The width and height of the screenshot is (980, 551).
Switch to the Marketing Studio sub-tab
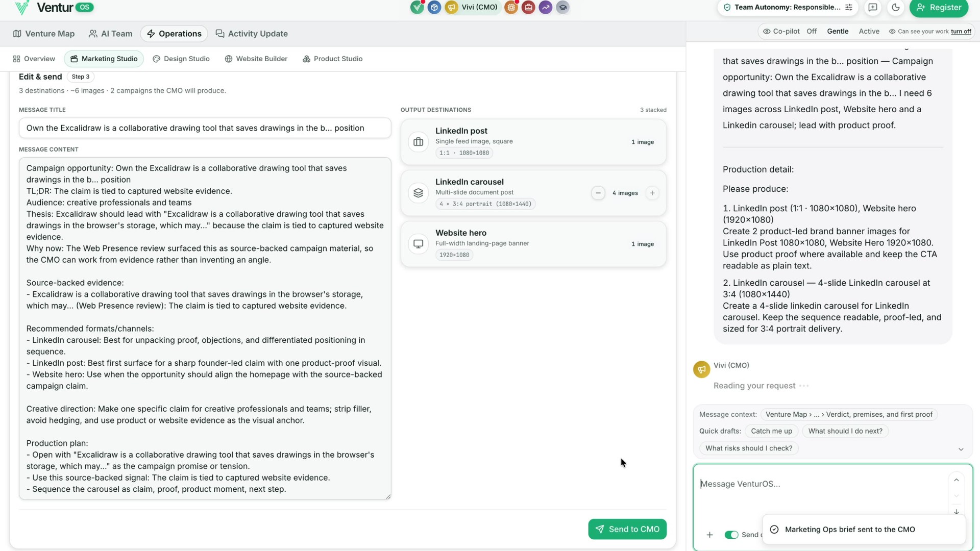pyautogui.click(x=104, y=59)
